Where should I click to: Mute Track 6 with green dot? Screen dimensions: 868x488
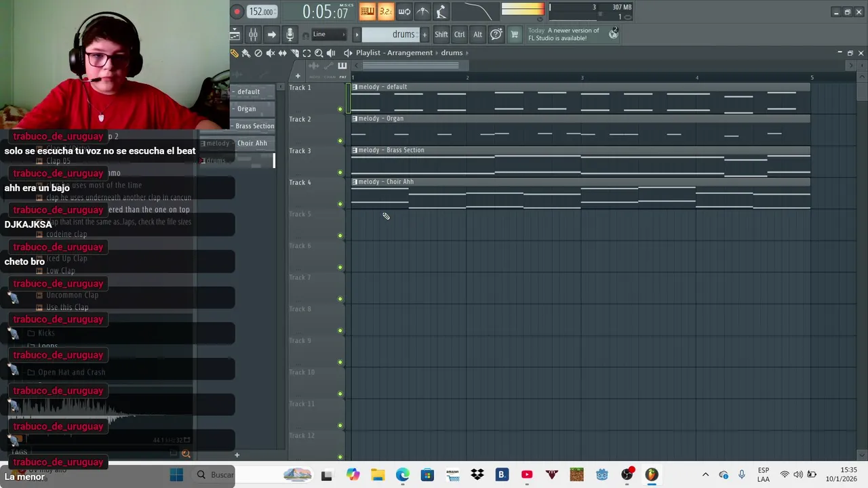pyautogui.click(x=340, y=267)
